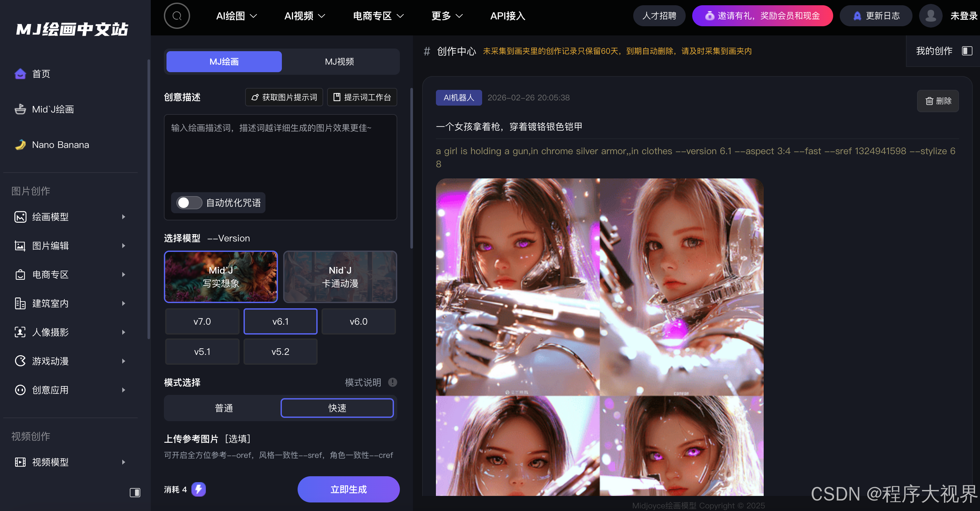
Task: Open the Home page house icon
Action: 20,74
